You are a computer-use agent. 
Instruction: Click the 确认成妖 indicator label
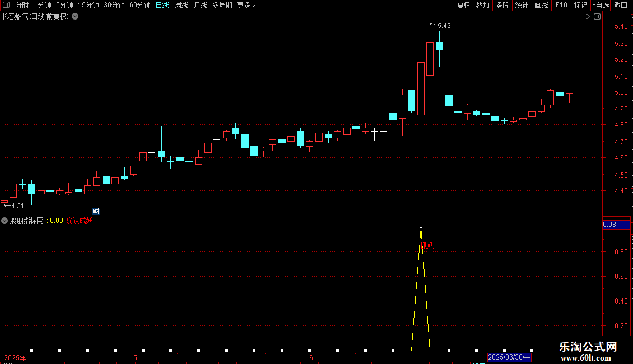point(80,221)
